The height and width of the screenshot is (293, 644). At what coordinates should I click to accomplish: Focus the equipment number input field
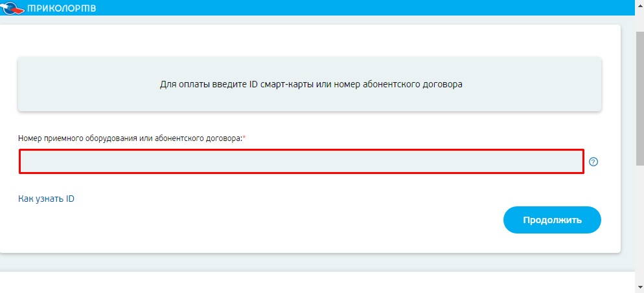click(x=301, y=162)
